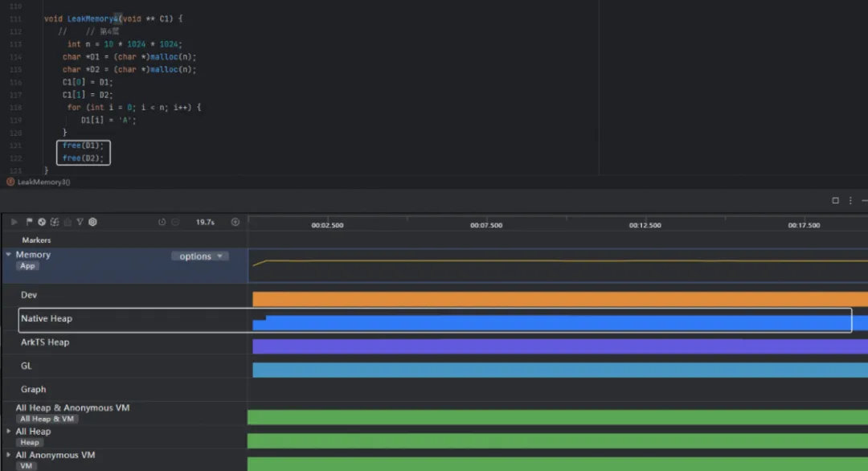Click the zoom in plus icon

pos(235,222)
